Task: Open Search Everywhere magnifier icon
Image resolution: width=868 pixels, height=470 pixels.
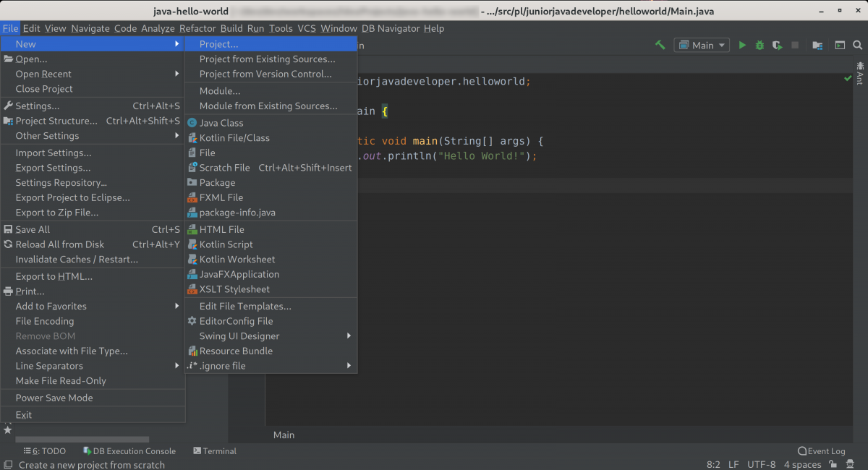Action: point(858,44)
